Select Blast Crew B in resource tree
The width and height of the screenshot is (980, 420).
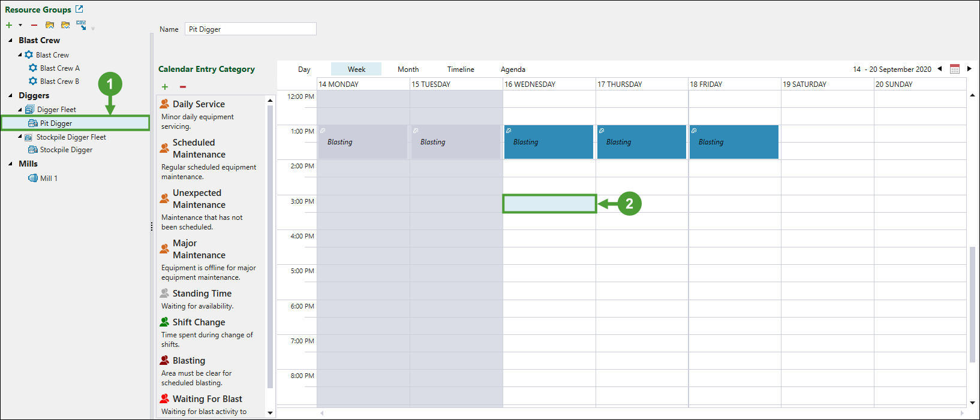(59, 81)
